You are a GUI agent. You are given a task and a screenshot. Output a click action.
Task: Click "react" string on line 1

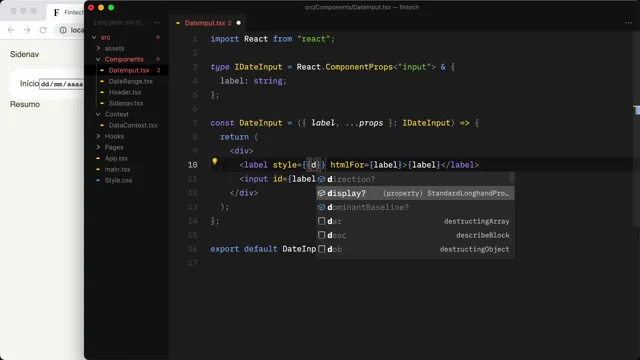click(313, 39)
